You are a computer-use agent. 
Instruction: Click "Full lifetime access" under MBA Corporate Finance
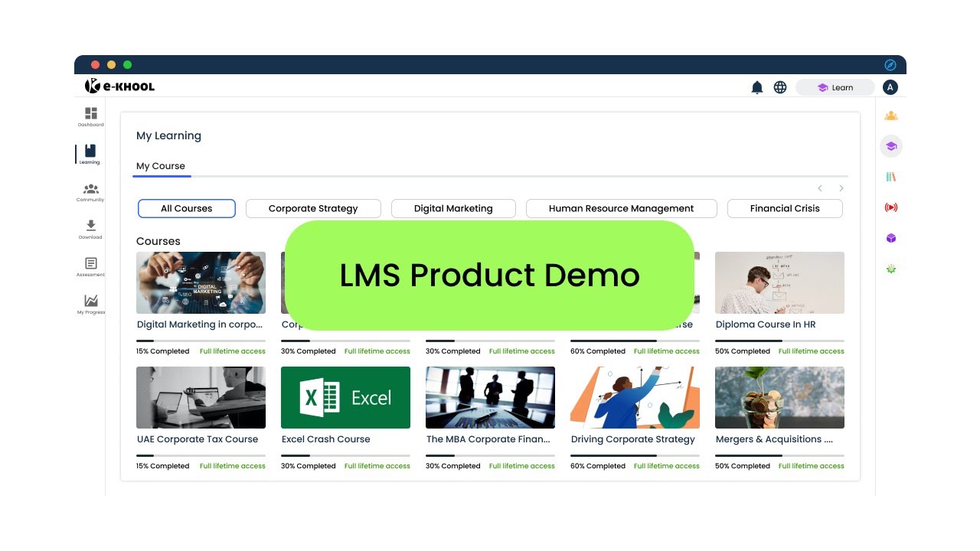tap(522, 466)
